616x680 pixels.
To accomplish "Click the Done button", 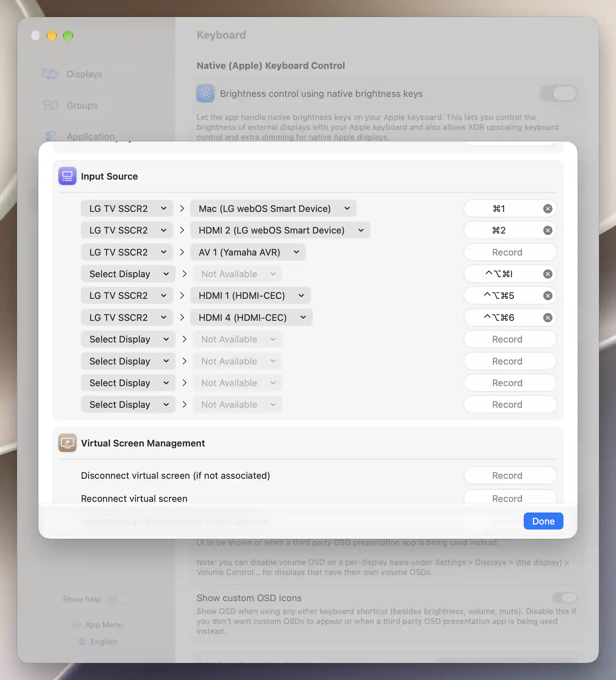I will pos(543,521).
